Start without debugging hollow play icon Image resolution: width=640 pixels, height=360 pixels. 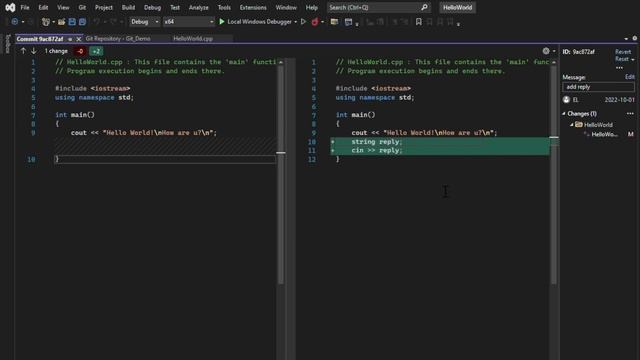[303, 22]
